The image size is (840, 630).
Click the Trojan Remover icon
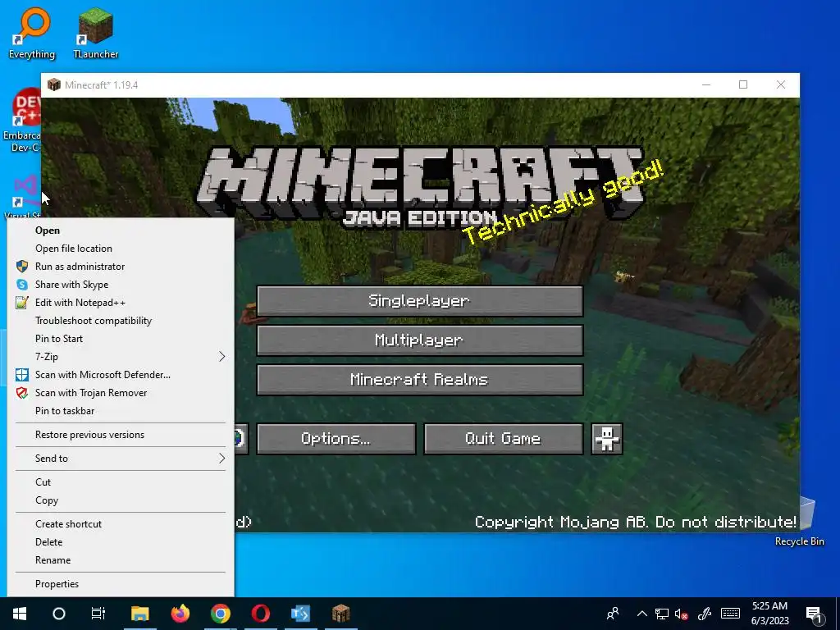22,393
